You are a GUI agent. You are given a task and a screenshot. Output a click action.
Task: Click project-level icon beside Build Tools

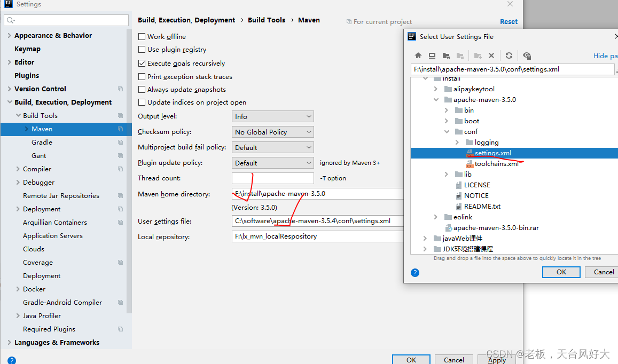pos(121,116)
